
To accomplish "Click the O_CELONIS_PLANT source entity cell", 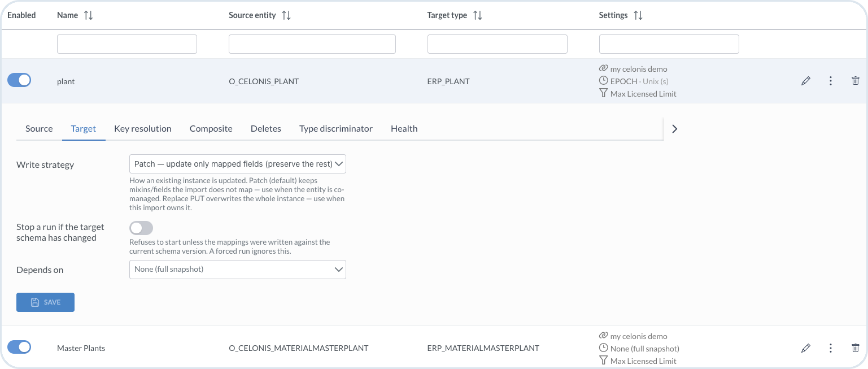I will click(x=264, y=81).
